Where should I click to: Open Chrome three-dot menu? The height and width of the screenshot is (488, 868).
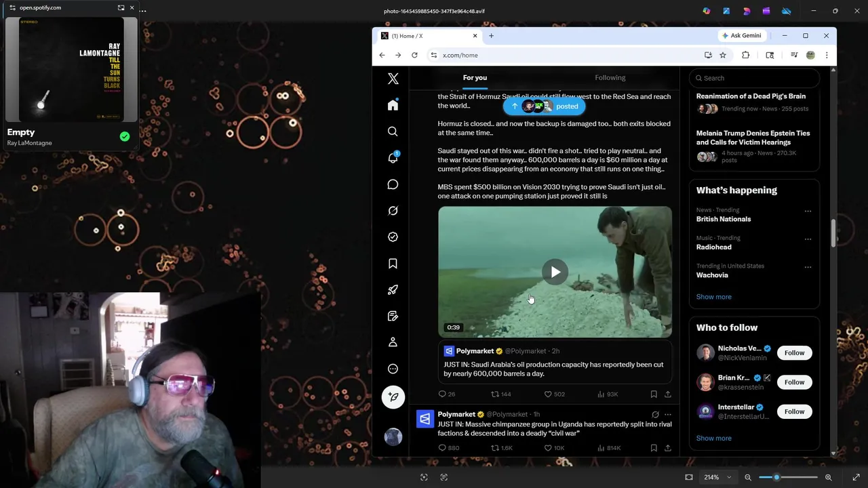827,55
